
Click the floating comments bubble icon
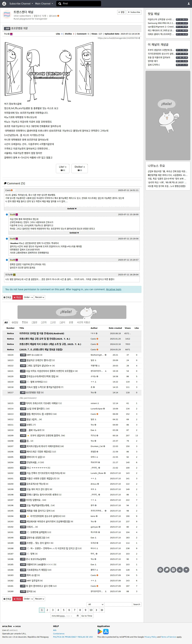coord(167,570)
